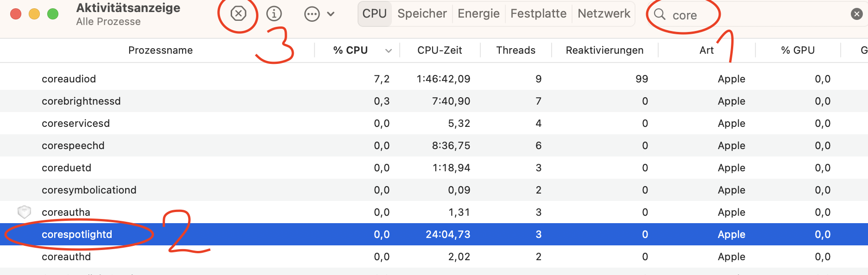The width and height of the screenshot is (868, 275).
Task: Switch to the Festplatte tab
Action: [538, 14]
